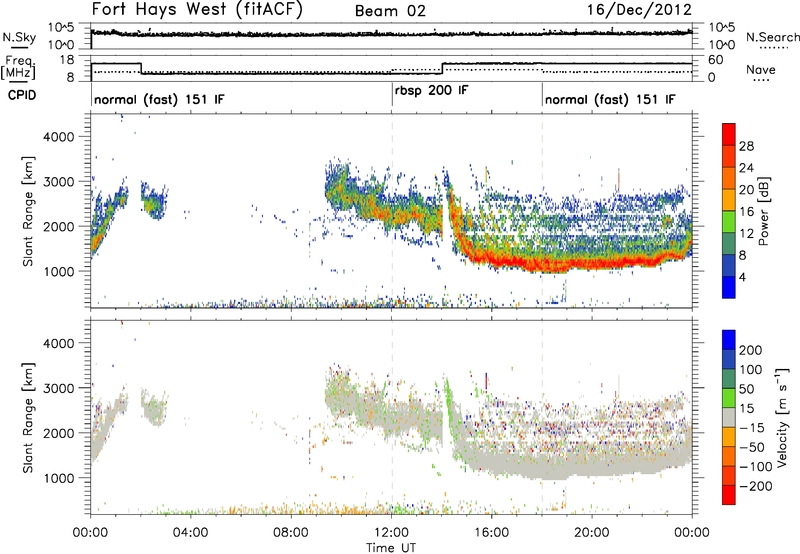Click the 'Power [dB]' colorbar title
This screenshot has width=800, height=554.
[x=763, y=211]
